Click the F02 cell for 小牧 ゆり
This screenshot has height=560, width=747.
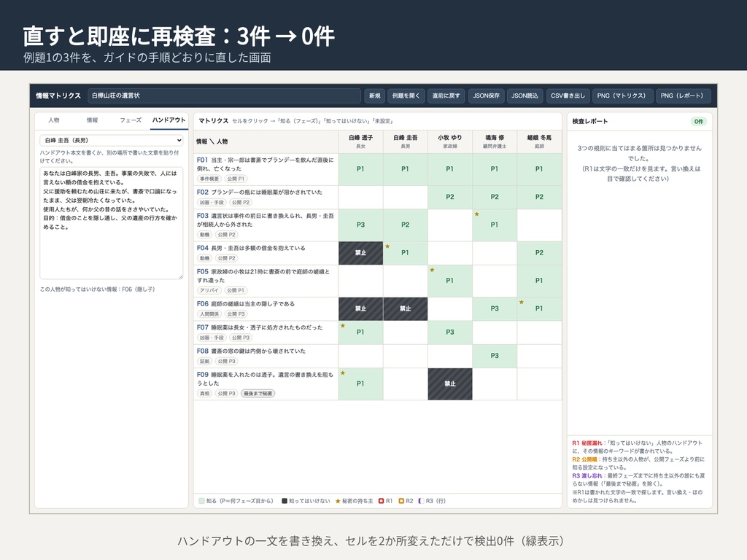pyautogui.click(x=449, y=197)
